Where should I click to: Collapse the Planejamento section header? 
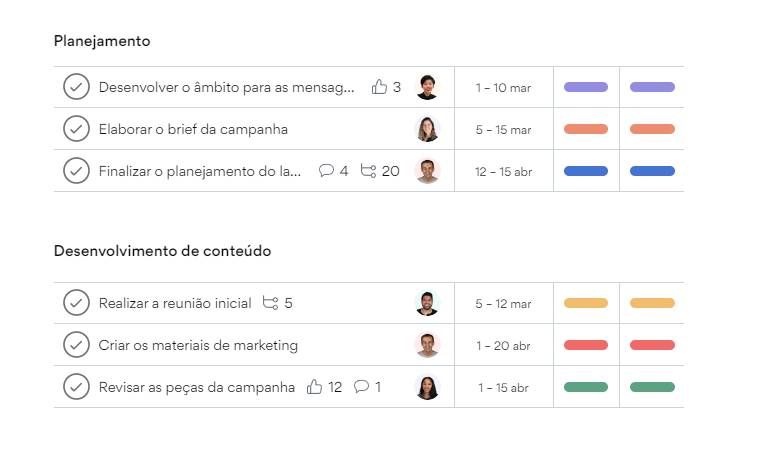click(102, 41)
